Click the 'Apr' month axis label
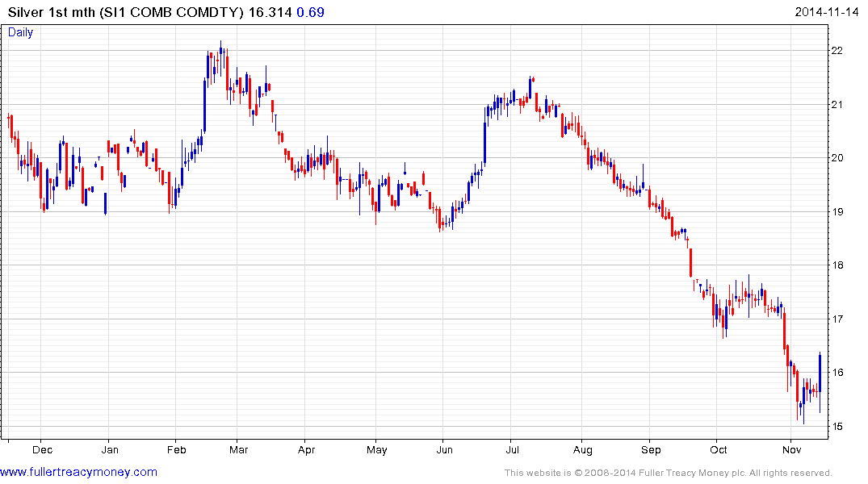Screen dimensions: 868x484 [x=306, y=449]
